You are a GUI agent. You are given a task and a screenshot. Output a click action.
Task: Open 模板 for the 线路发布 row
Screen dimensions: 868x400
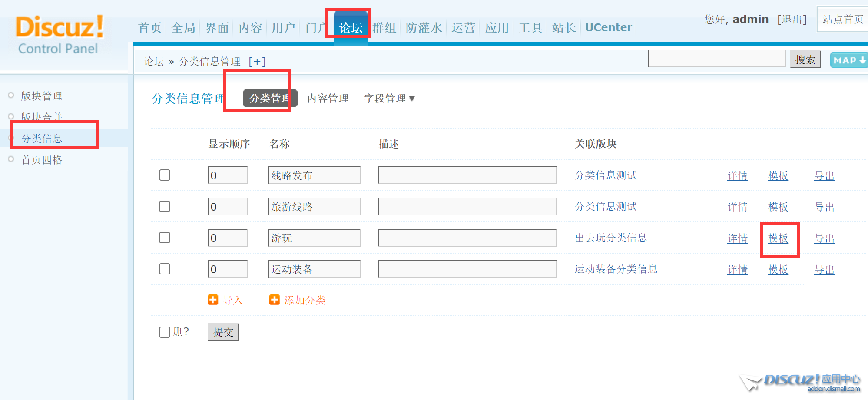click(778, 176)
